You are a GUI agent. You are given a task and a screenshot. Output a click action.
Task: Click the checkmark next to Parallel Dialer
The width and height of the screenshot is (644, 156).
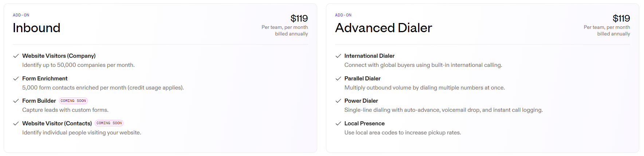pos(338,79)
